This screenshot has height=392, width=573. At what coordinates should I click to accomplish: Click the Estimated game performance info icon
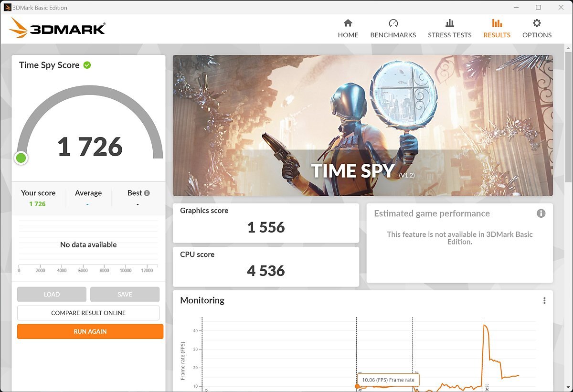coord(541,213)
